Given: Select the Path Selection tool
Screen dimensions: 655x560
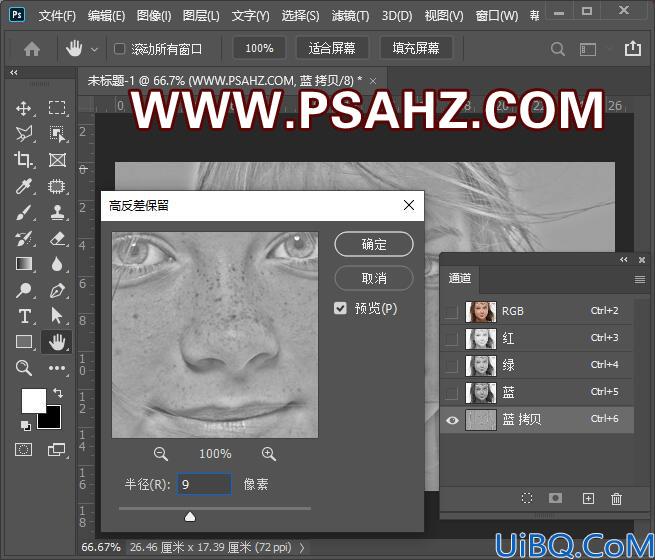Looking at the screenshot, I should click(x=57, y=316).
